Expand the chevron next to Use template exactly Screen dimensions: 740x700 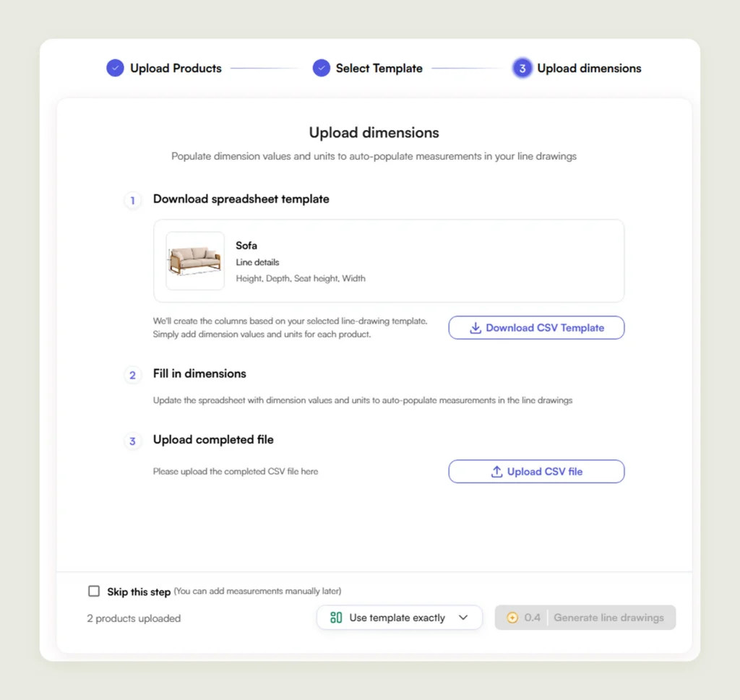pos(463,618)
